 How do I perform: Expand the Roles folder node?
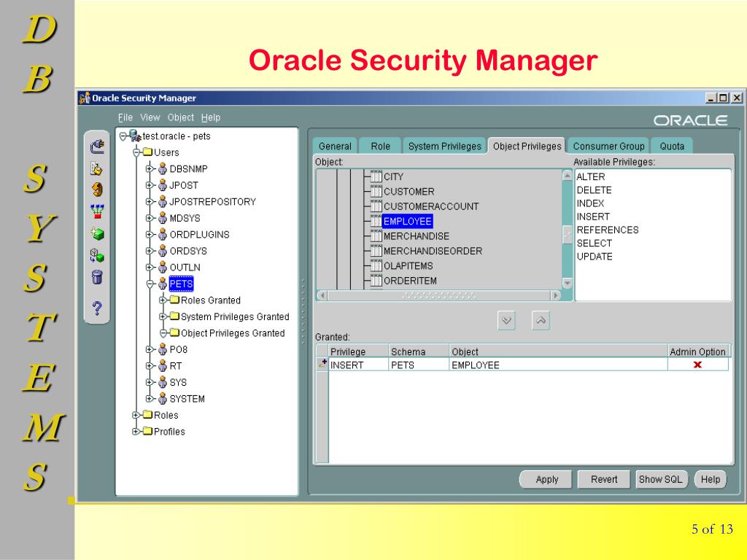136,415
